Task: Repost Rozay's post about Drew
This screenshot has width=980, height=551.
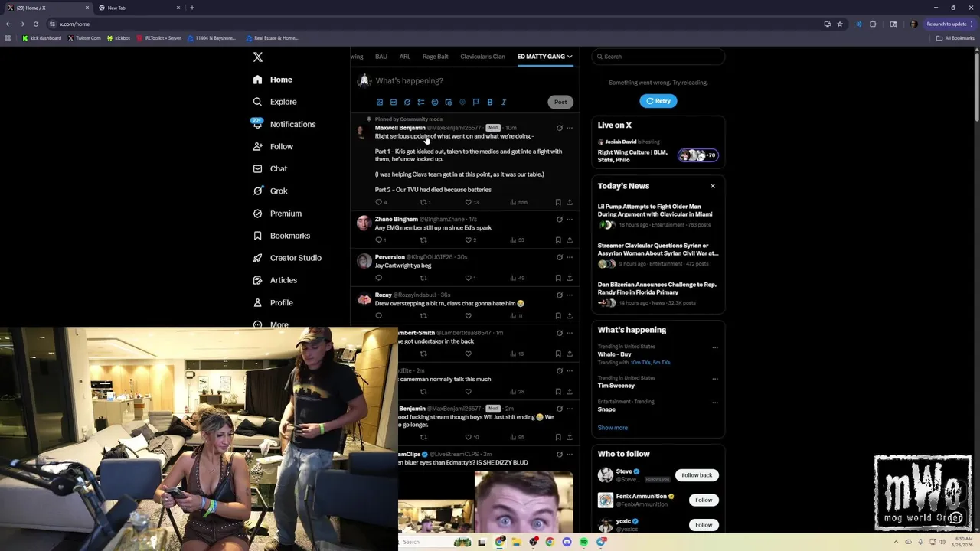Action: [423, 316]
